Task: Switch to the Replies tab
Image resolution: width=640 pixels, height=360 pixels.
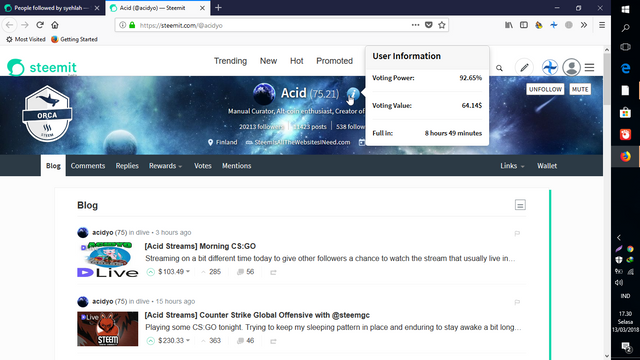Action: coord(127,166)
